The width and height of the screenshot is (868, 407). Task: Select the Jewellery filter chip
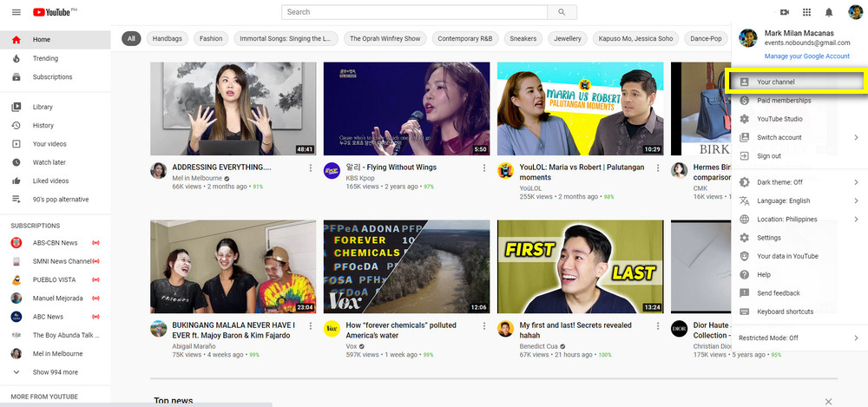coord(568,39)
